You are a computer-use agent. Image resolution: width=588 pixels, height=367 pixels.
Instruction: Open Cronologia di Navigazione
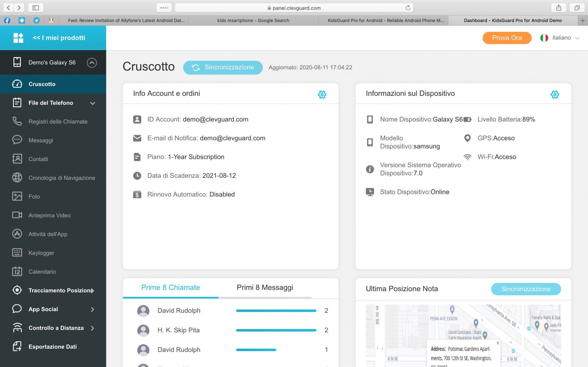coord(62,178)
